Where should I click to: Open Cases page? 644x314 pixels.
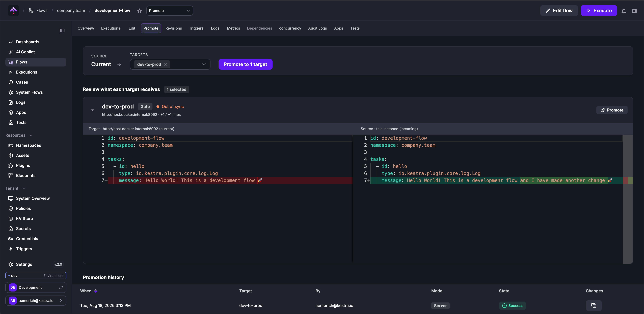(x=36, y=82)
